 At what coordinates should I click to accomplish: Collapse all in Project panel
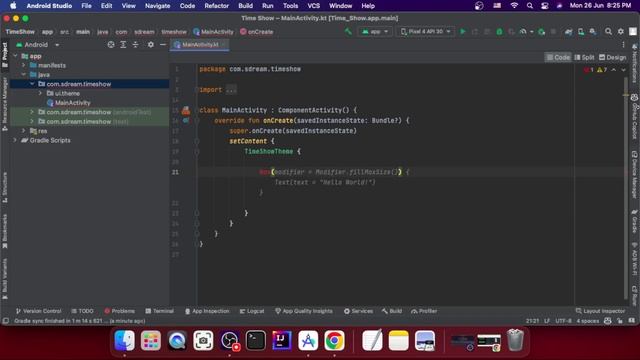pyautogui.click(x=136, y=44)
